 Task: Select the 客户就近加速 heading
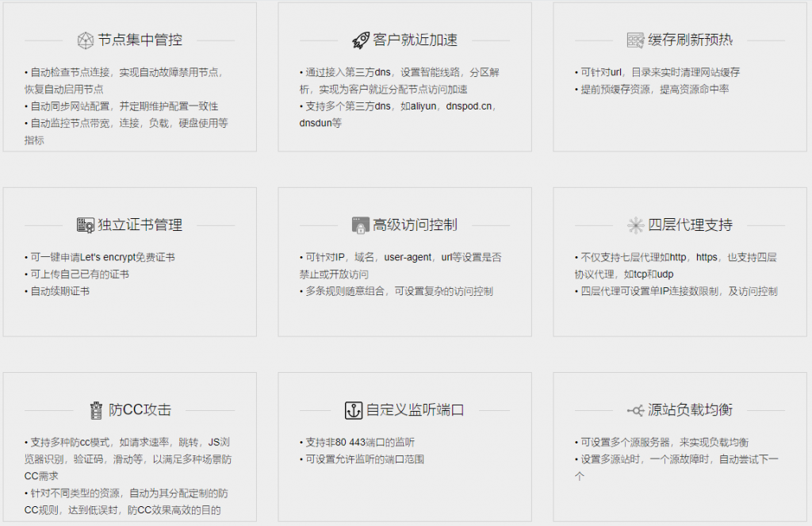pos(415,40)
